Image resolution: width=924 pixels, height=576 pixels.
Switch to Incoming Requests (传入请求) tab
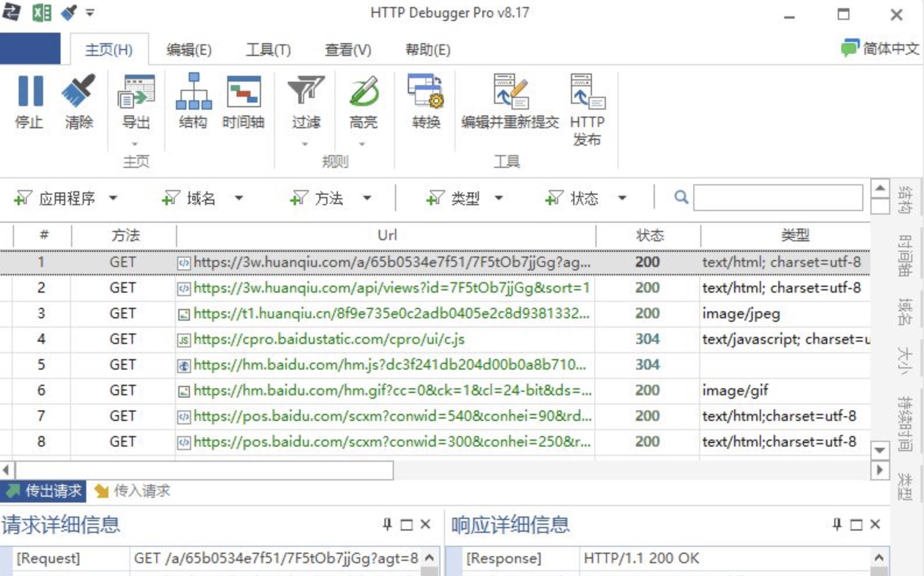click(x=132, y=491)
